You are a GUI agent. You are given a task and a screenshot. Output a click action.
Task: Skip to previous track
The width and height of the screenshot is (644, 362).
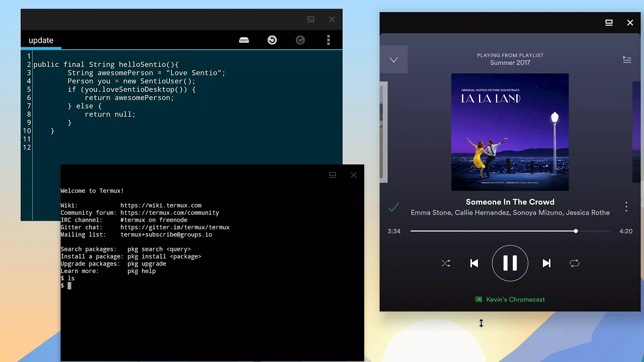474,263
